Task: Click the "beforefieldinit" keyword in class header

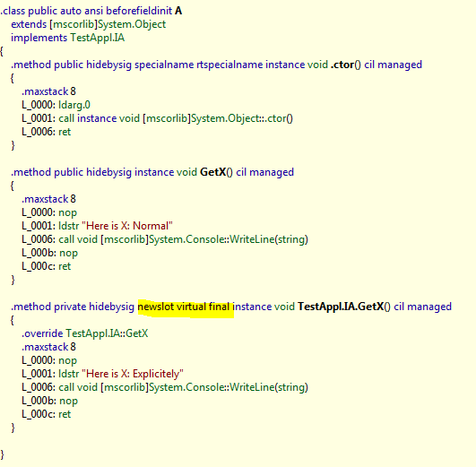Action: pos(139,11)
